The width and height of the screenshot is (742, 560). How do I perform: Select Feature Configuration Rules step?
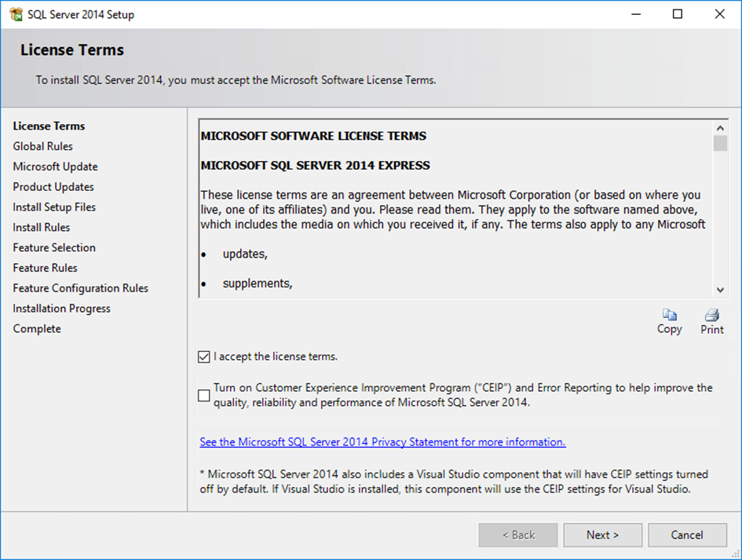click(80, 288)
